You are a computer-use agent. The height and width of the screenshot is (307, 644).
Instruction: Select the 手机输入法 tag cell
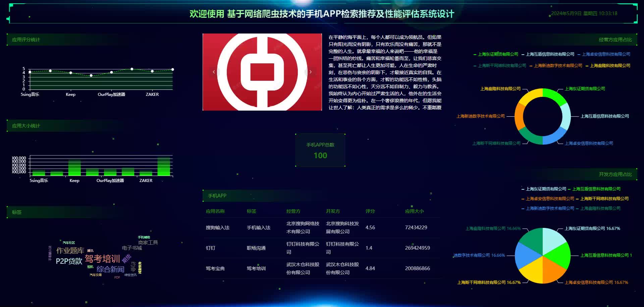[x=259, y=228]
